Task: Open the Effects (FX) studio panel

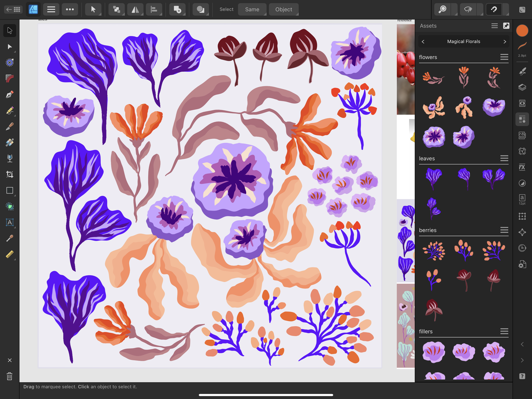Action: [x=522, y=167]
